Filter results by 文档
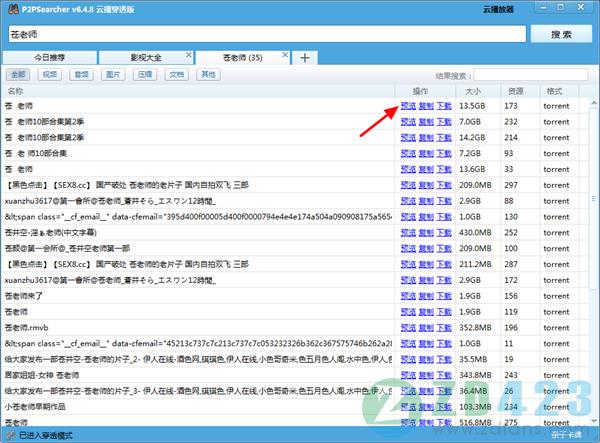 pos(177,75)
